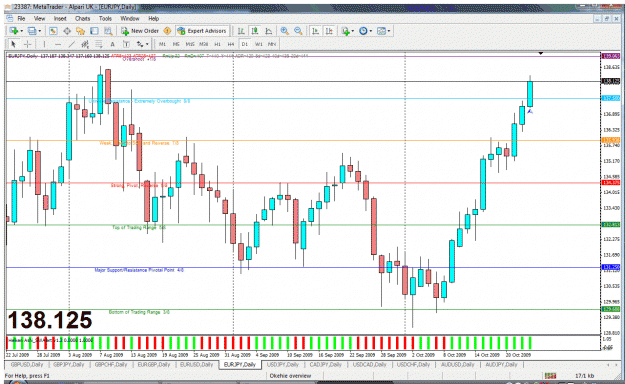Open the New Chart toolbar icon

coord(14,31)
